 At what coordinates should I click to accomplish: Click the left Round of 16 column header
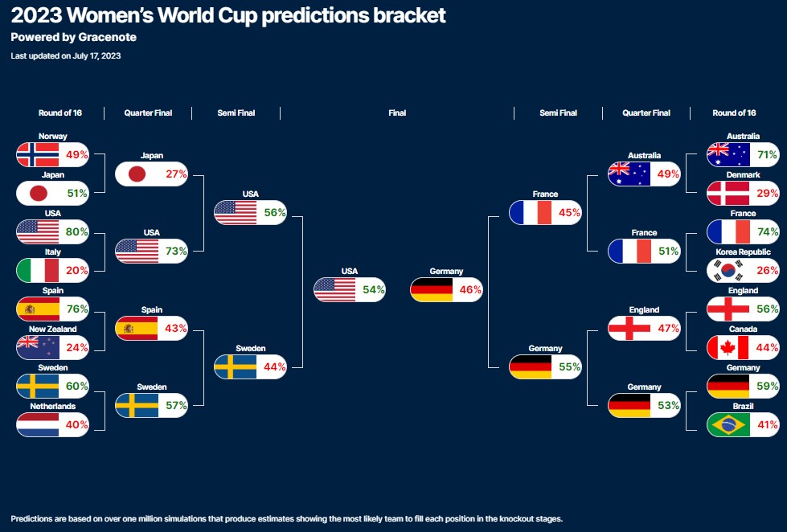click(60, 113)
